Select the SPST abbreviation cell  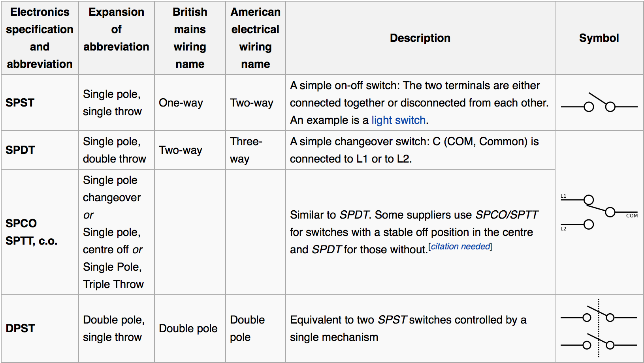40,103
